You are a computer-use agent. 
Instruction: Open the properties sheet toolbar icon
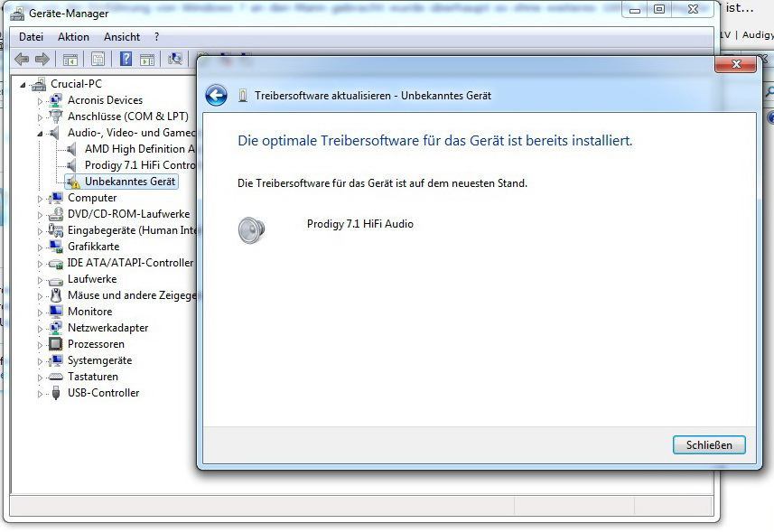point(98,60)
